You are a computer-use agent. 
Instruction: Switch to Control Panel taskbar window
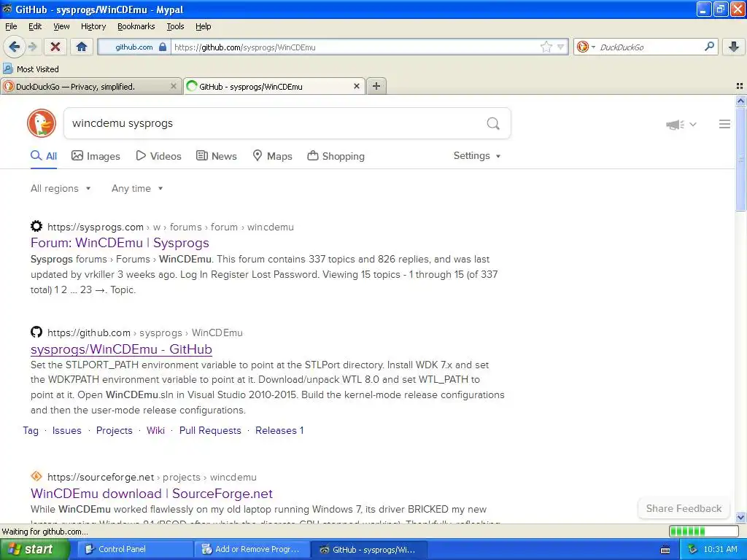(x=135, y=549)
